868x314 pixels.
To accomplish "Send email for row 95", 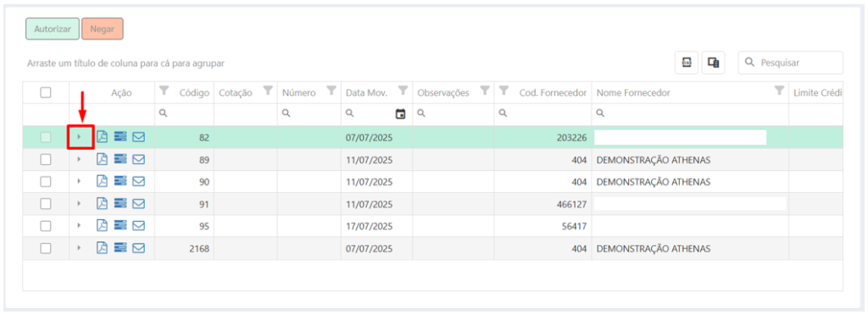I will (138, 225).
